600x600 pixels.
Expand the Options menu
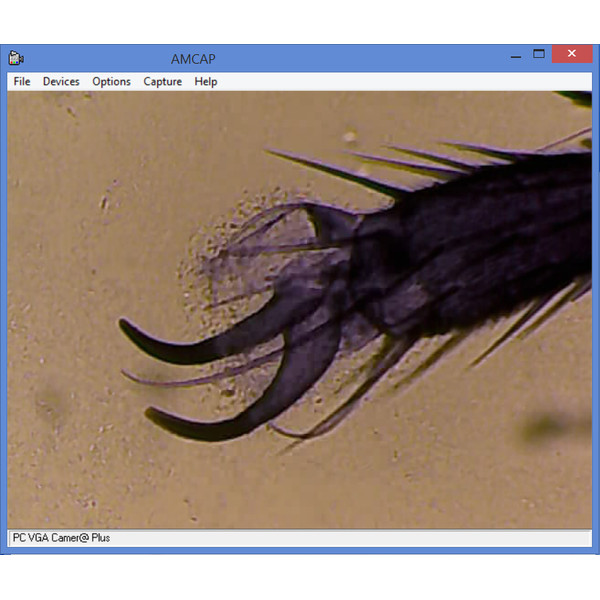111,82
